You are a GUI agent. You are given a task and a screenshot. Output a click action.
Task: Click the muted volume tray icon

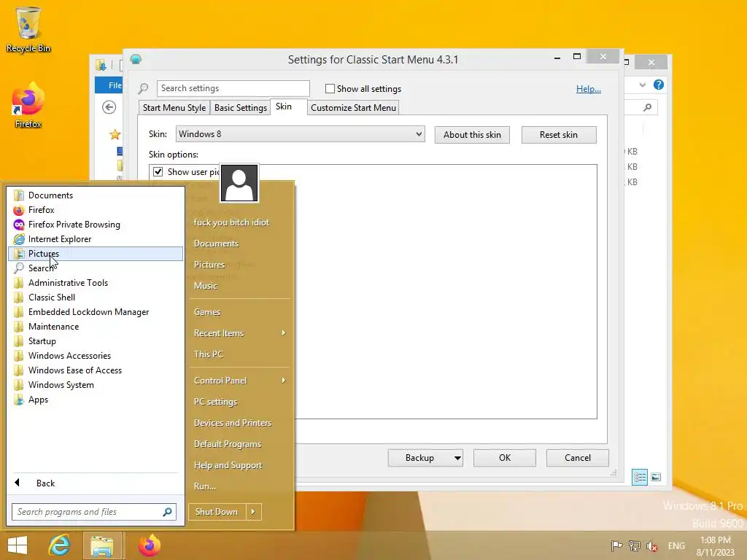[x=651, y=545]
